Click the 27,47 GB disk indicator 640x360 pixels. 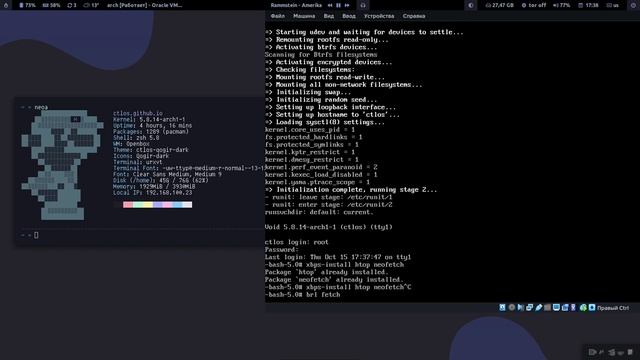tap(499, 5)
